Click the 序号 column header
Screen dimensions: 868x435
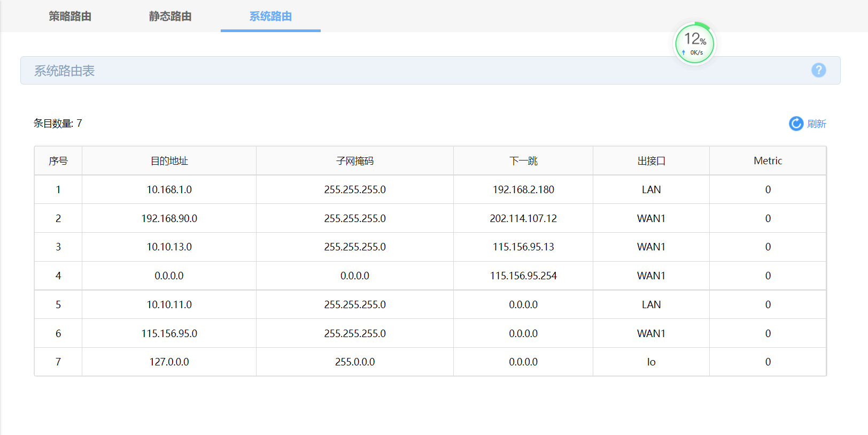58,161
